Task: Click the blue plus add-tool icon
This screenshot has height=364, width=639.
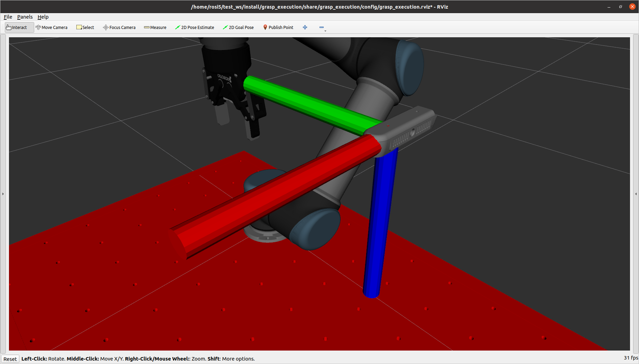Action: [305, 28]
